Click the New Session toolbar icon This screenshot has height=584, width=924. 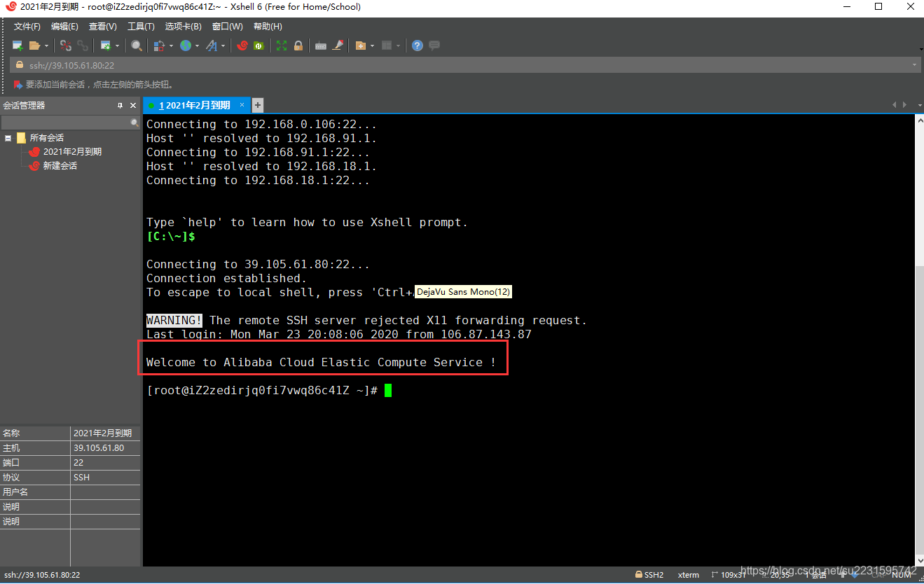pos(18,46)
